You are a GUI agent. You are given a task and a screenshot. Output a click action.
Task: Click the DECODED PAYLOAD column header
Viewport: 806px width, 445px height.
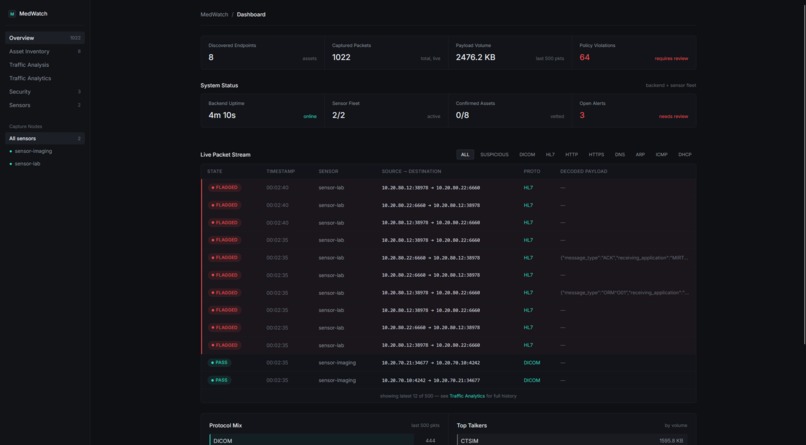[x=583, y=172]
